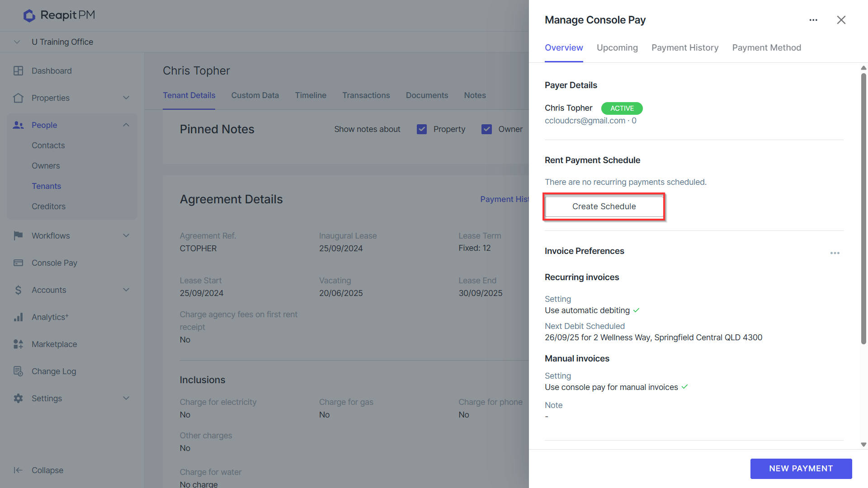Click the panel vertical scrollbar thumb
868x488 pixels.
(863, 208)
